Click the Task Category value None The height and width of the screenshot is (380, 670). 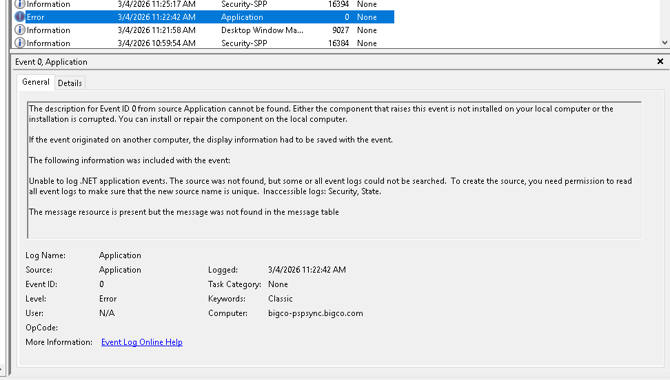point(278,284)
